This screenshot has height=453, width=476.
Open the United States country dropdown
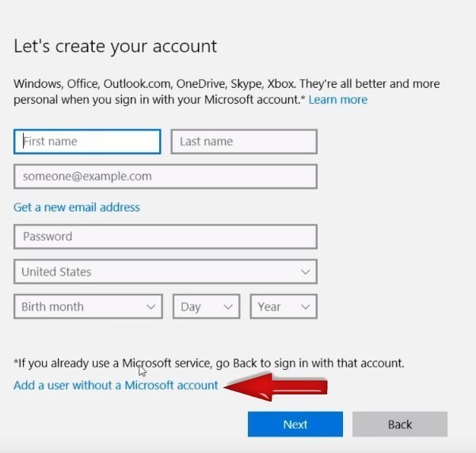click(x=166, y=272)
